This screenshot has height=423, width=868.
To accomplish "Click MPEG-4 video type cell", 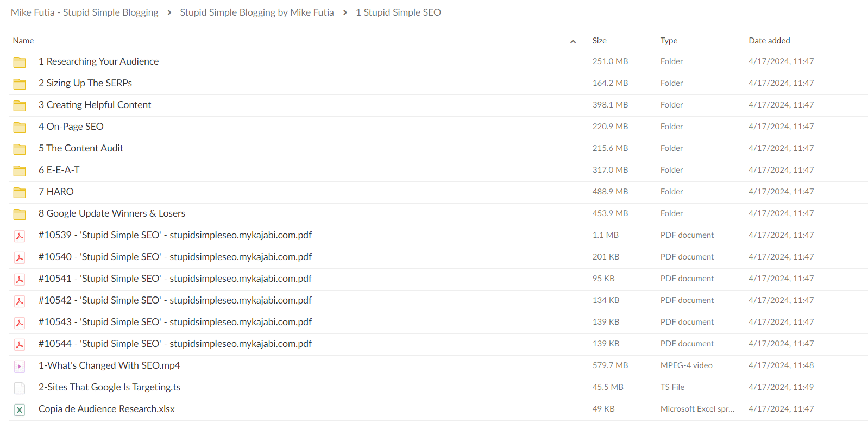I will coord(687,365).
